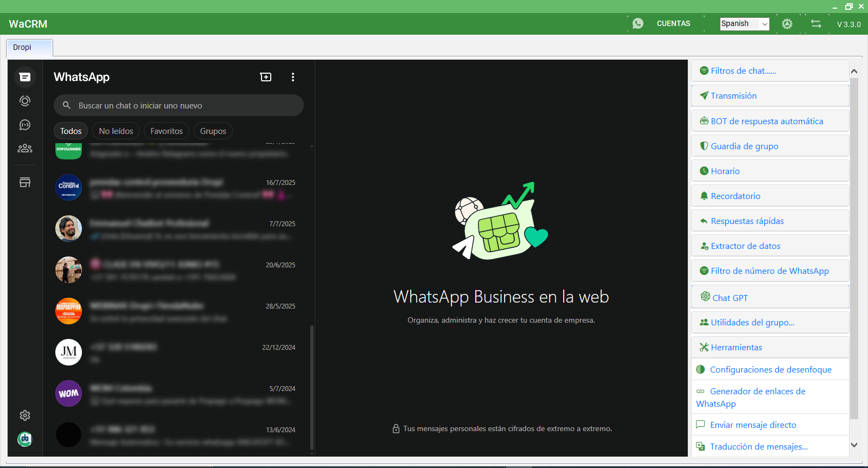Click the WaCRM settings gear icon

(787, 24)
